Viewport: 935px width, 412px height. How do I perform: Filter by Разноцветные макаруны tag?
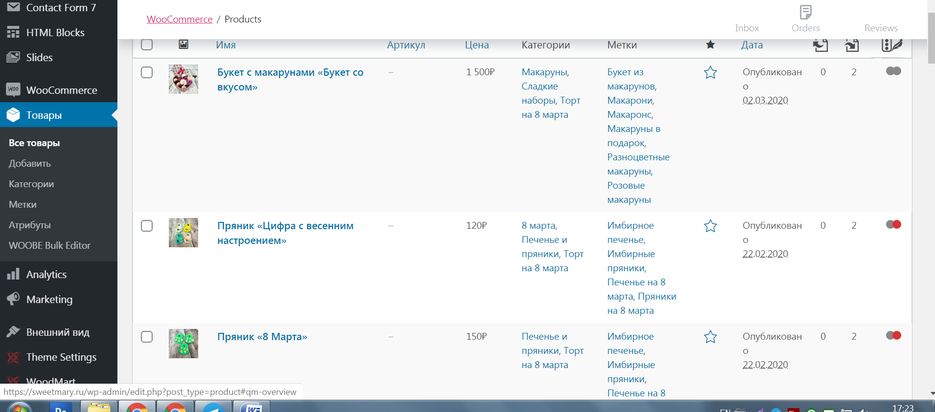638,165
